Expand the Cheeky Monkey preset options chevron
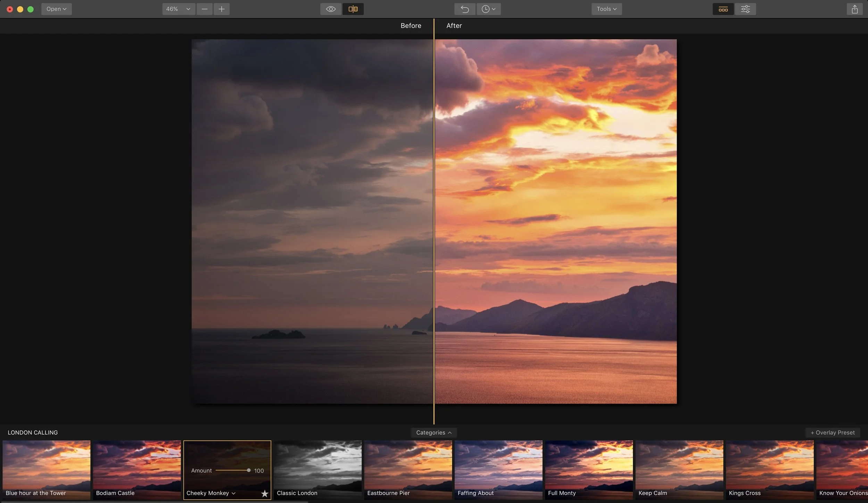Screen dimensions: 868x503 click(x=234, y=493)
